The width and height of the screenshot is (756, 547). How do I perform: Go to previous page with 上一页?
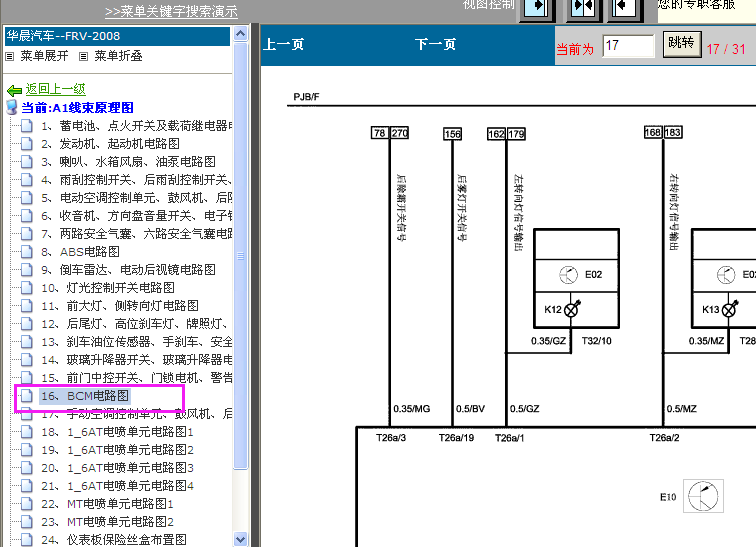284,45
